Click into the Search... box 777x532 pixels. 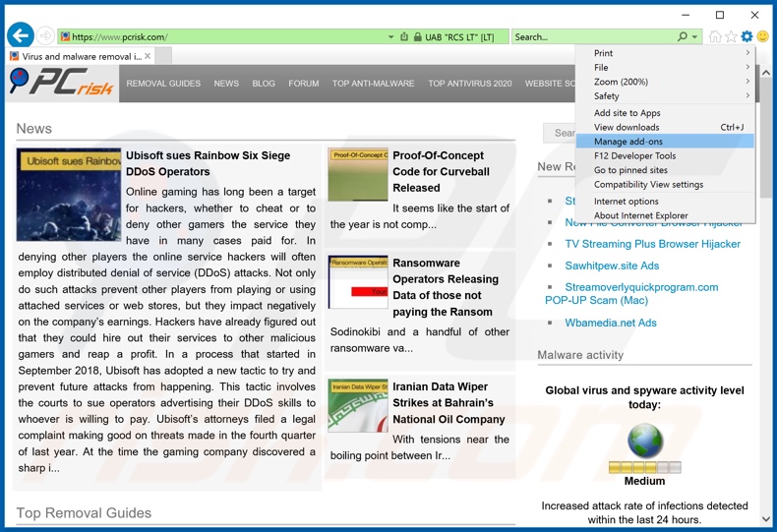coord(594,36)
